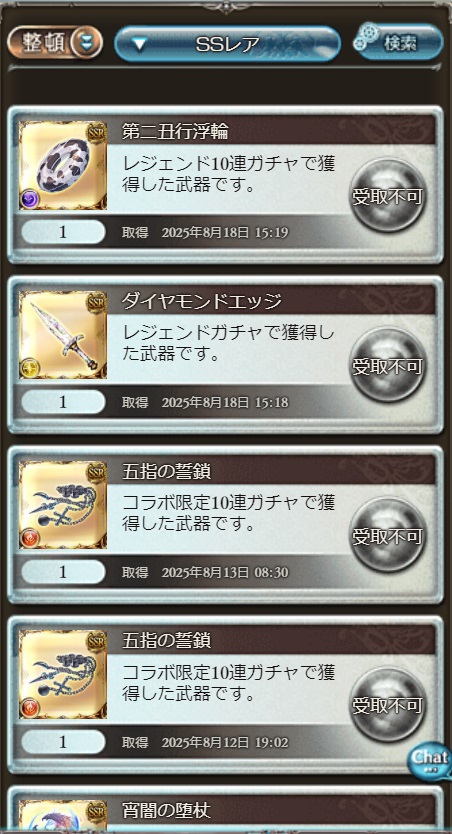Select the 第二丑行浮輪 weapon thumbnail
Viewport: 452px width, 834px height.
point(63,165)
